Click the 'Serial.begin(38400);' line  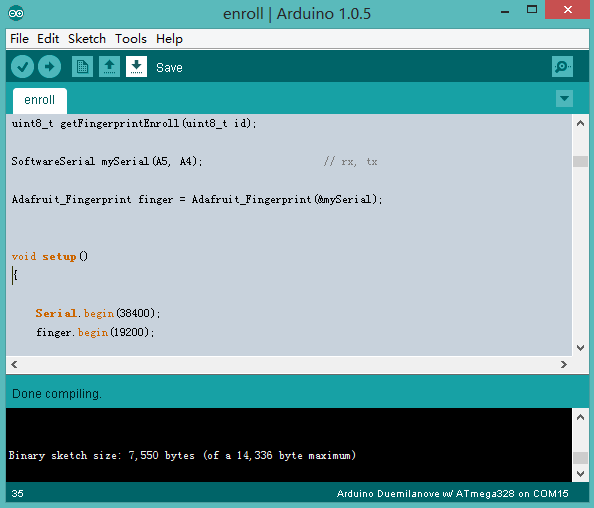click(98, 313)
